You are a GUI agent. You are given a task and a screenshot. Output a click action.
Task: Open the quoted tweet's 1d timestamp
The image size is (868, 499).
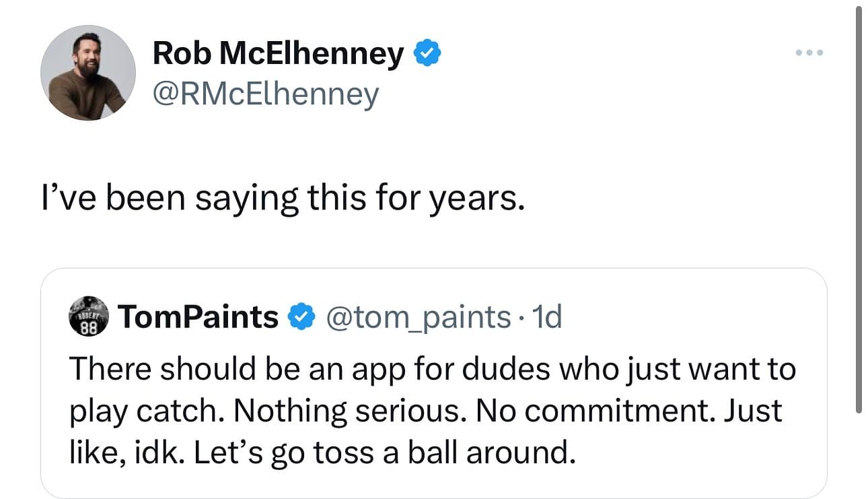click(551, 316)
